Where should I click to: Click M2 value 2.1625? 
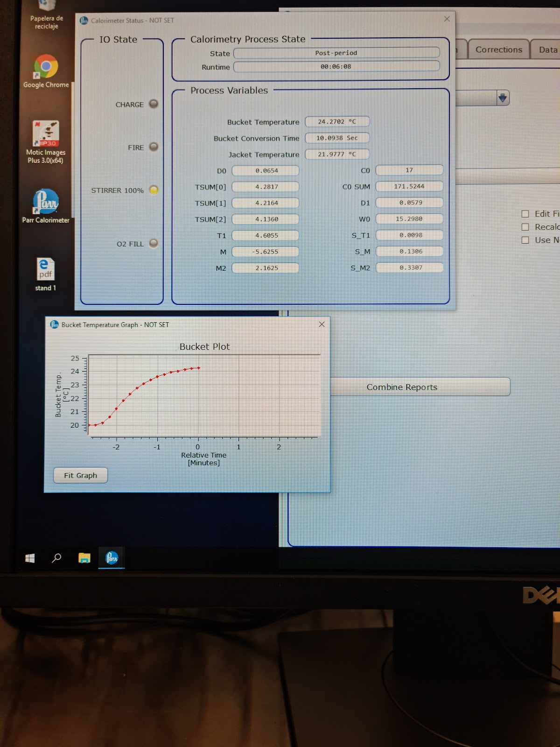(266, 268)
